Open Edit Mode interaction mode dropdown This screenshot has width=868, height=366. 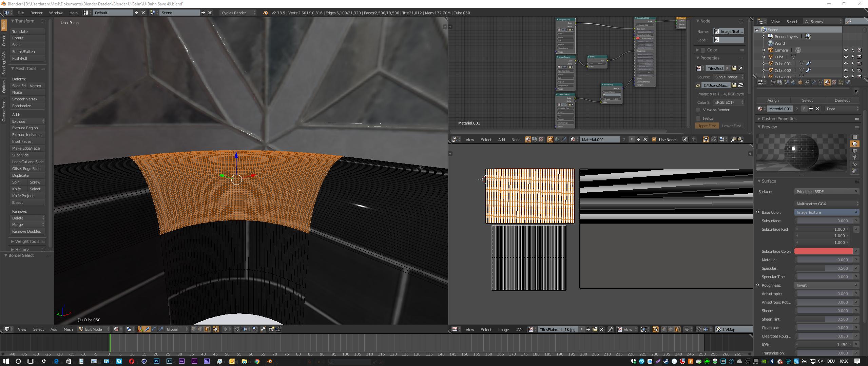click(94, 329)
